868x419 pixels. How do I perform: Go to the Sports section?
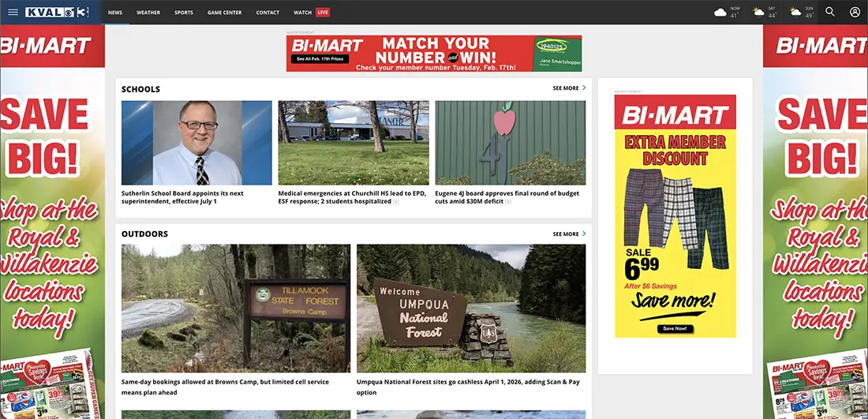(184, 12)
